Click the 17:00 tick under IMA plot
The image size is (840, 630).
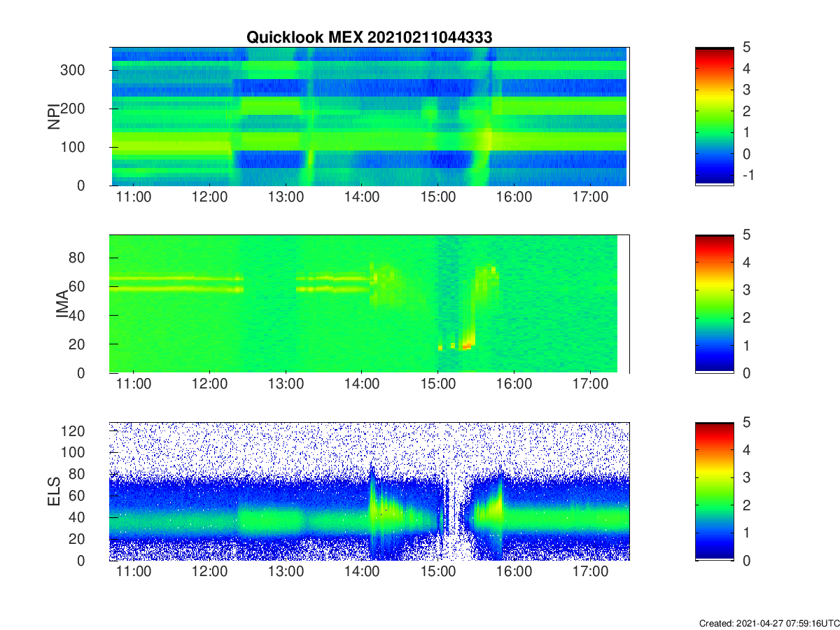click(x=590, y=384)
